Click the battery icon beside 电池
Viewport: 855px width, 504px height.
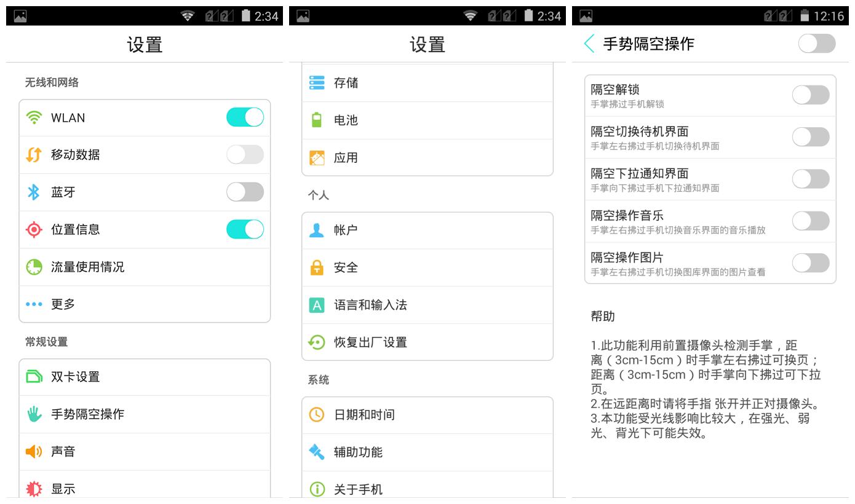[316, 120]
